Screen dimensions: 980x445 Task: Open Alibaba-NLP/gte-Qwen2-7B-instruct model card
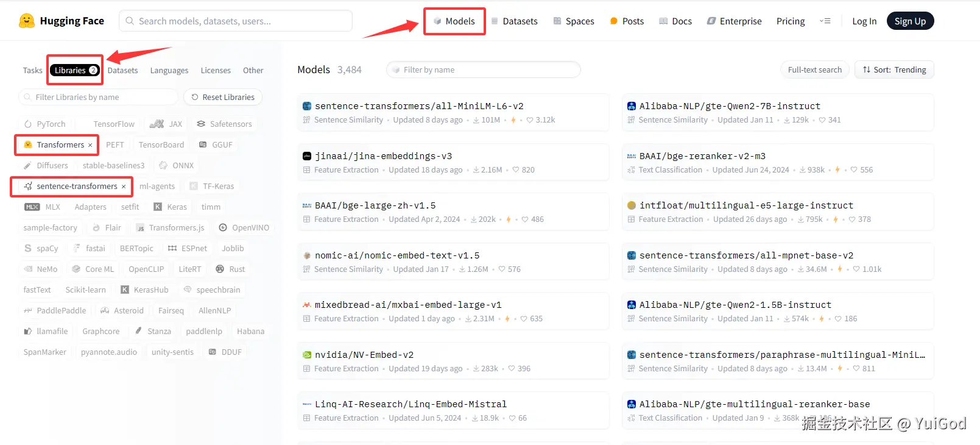pyautogui.click(x=778, y=113)
